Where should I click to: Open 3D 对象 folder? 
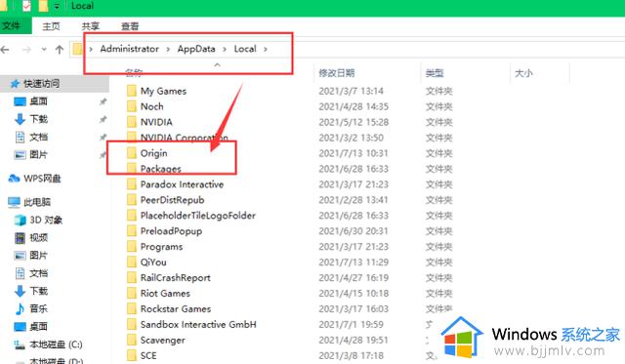click(x=46, y=220)
